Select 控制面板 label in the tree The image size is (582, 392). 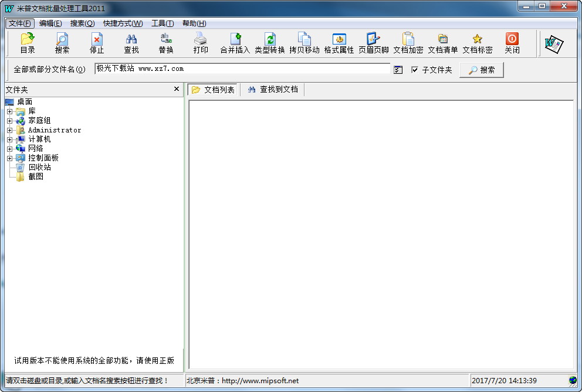pyautogui.click(x=43, y=158)
